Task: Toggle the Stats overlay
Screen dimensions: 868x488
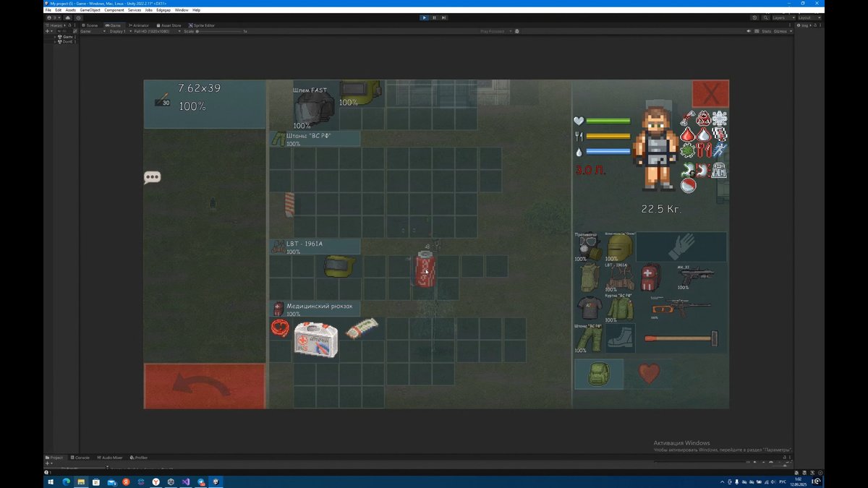Action: click(766, 31)
